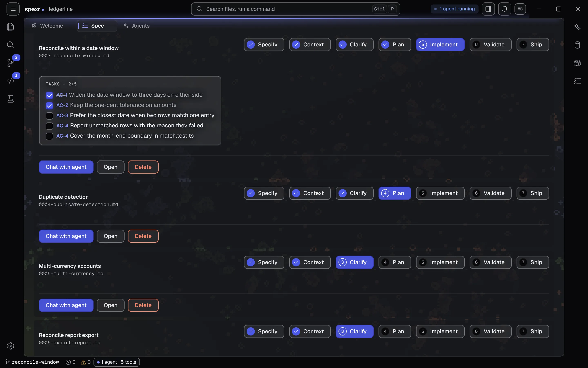The width and height of the screenshot is (588, 368).
Task: Open the Multi-currency accounts spec via Open button
Action: click(110, 305)
